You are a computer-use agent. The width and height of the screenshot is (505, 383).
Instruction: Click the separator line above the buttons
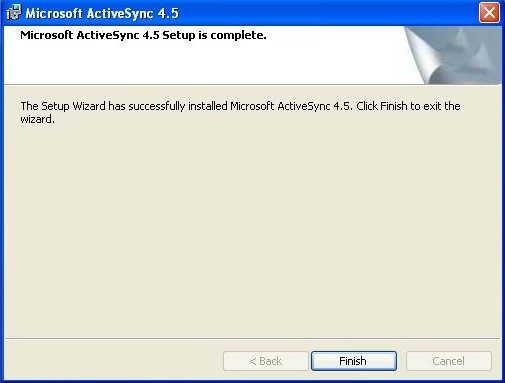pyautogui.click(x=252, y=339)
